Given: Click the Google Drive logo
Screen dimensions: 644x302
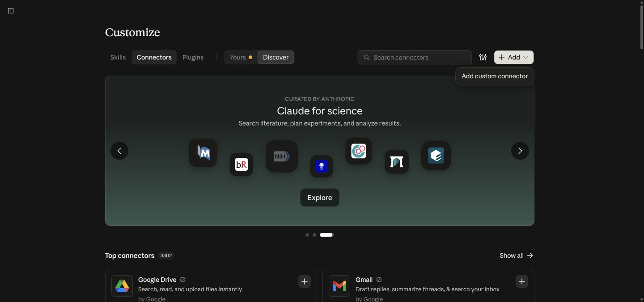Looking at the screenshot, I should click(x=122, y=286).
